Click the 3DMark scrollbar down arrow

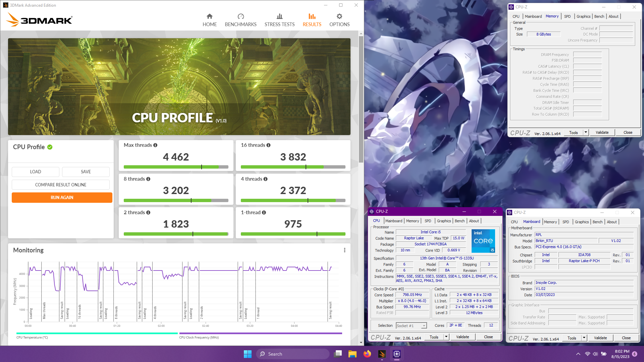pyautogui.click(x=361, y=343)
